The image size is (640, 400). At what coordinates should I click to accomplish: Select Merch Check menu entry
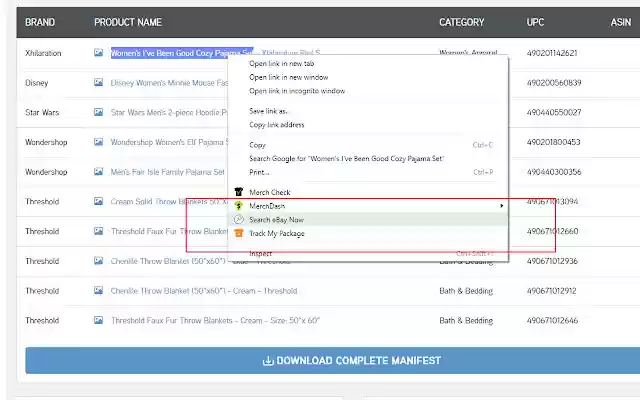click(x=368, y=192)
